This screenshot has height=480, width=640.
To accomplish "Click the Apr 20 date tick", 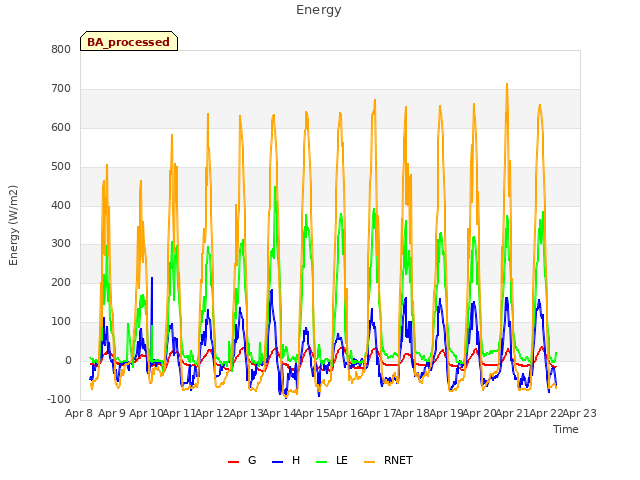I will click(479, 413).
